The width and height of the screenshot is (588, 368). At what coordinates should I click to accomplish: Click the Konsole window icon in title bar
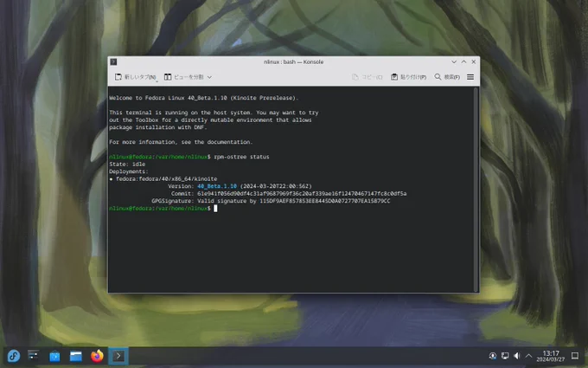coord(113,61)
